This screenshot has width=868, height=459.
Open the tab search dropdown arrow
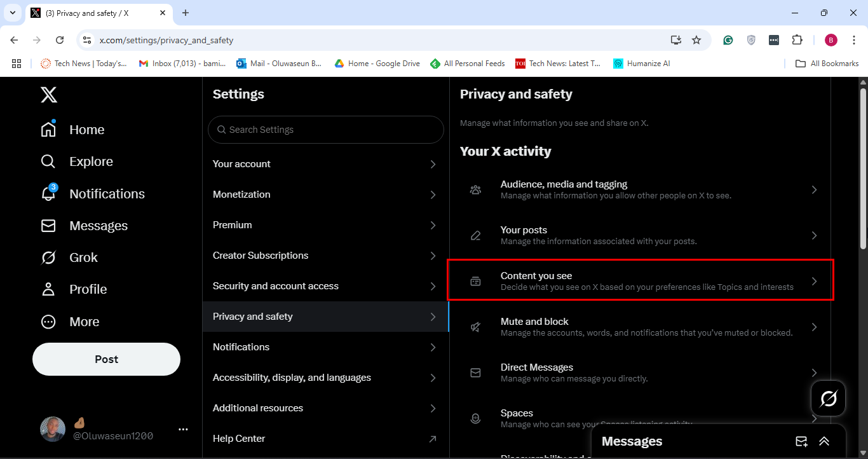pos(12,13)
